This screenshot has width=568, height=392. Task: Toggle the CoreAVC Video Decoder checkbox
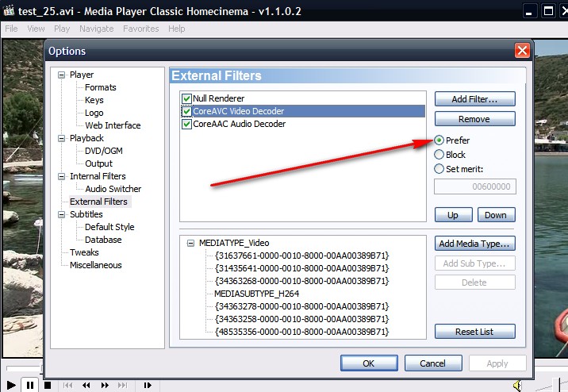pos(186,111)
